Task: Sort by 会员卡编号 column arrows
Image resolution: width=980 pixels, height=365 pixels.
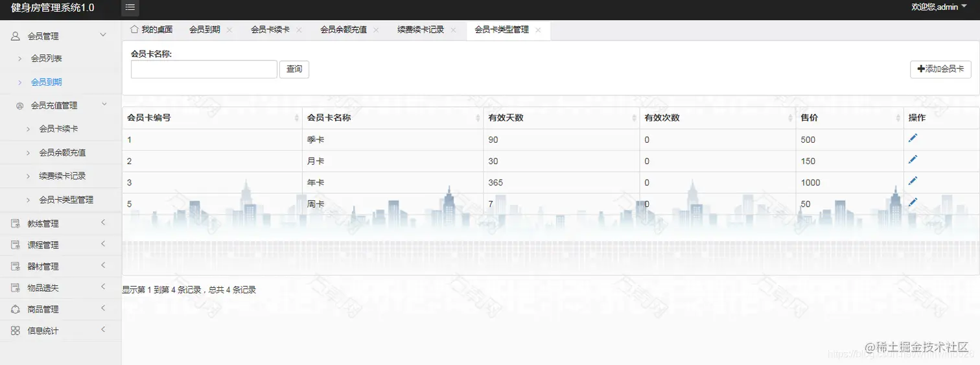Action: click(x=297, y=118)
